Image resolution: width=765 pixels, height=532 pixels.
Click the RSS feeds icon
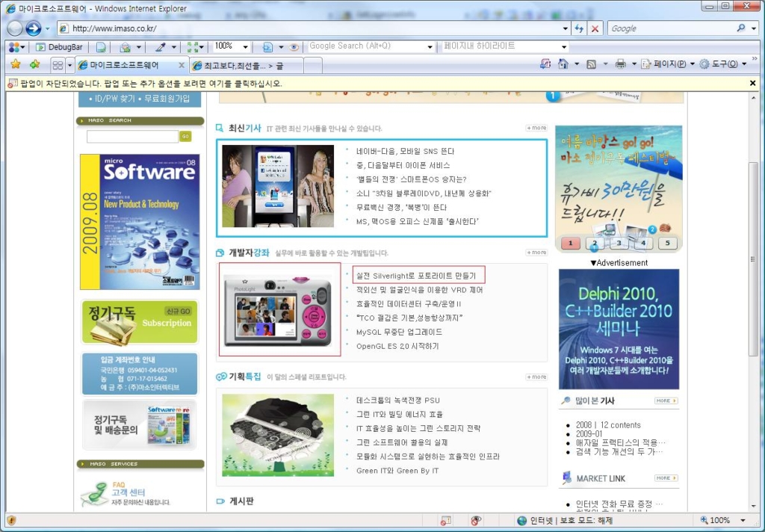click(x=591, y=64)
